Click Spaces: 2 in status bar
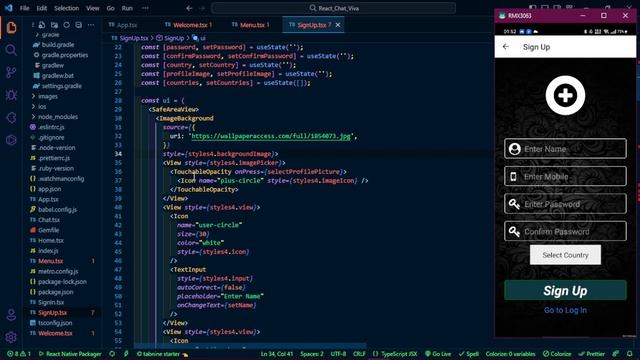Image resolution: width=640 pixels, height=360 pixels. [x=312, y=354]
